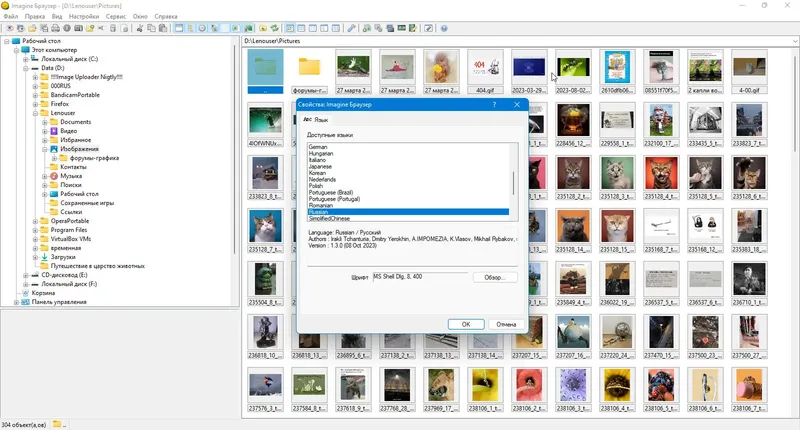Click the blue question mark help icon
800x430 pixels.
pos(444,28)
